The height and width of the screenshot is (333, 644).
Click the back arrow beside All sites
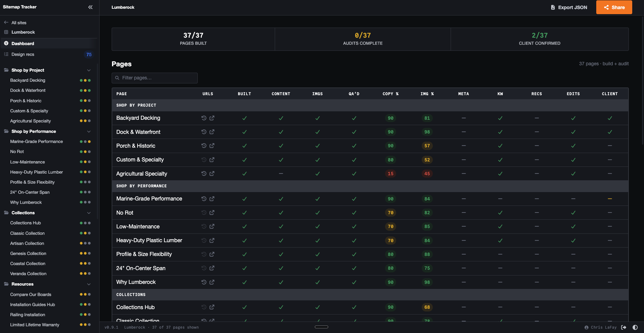(6, 23)
